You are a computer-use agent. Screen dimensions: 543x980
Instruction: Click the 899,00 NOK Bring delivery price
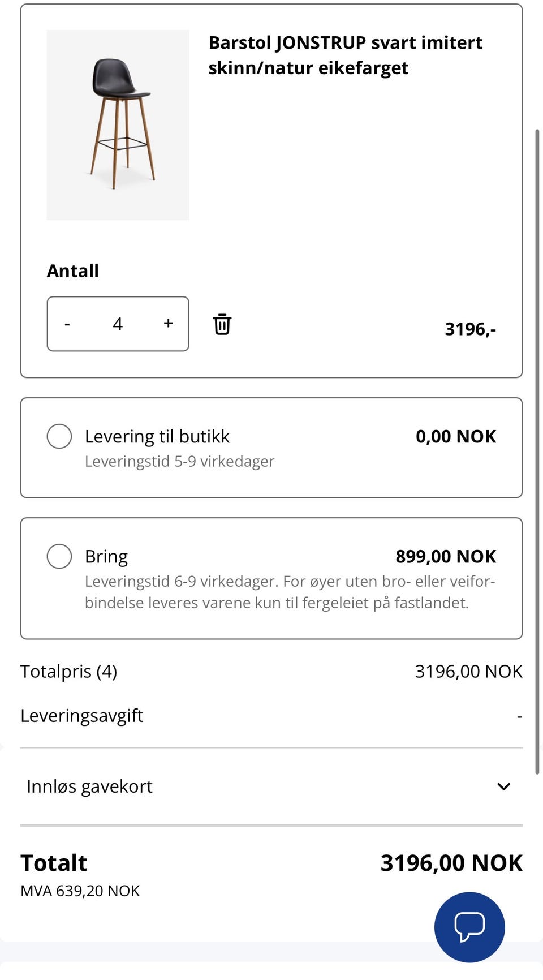[446, 556]
